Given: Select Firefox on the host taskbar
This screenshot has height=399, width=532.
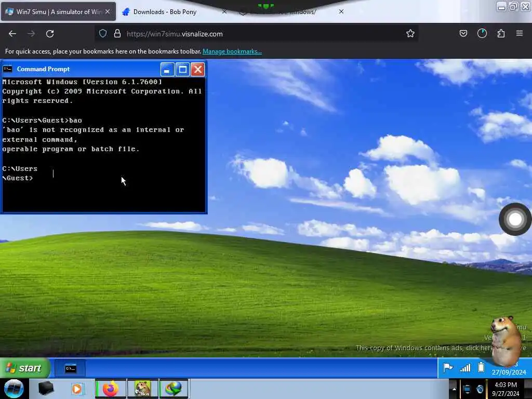Looking at the screenshot, I should coord(111,389).
